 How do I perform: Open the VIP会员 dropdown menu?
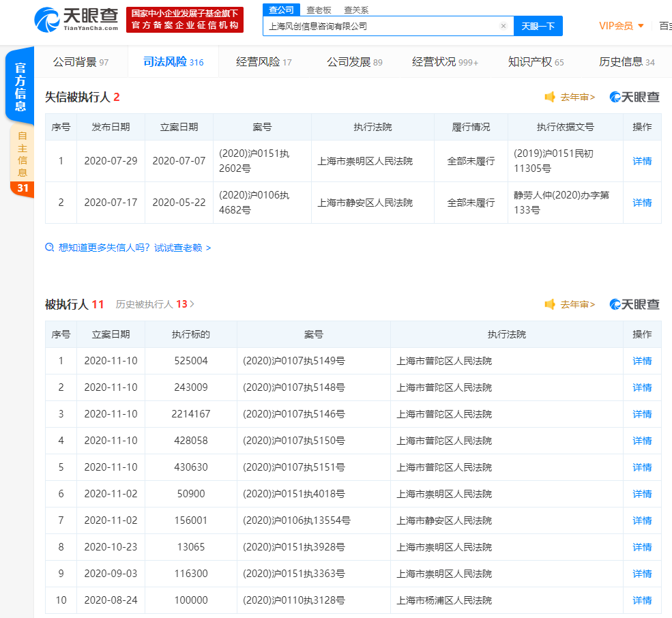pyautogui.click(x=621, y=26)
